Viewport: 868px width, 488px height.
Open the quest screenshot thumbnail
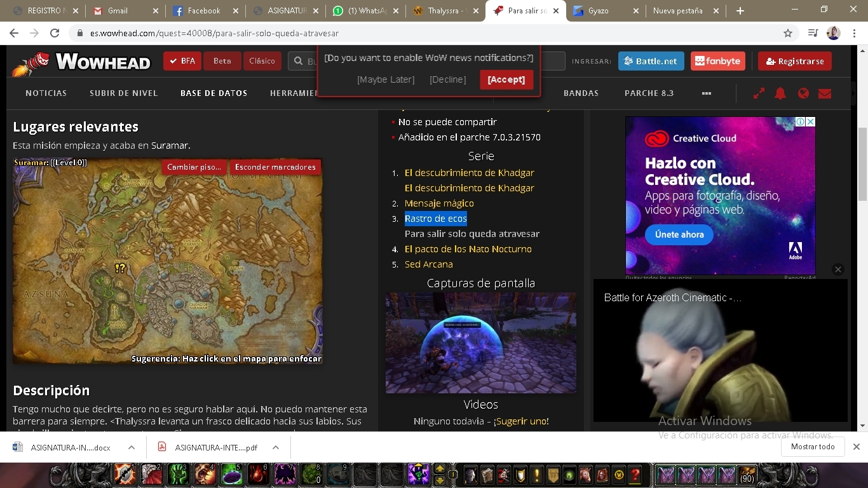[x=481, y=343]
